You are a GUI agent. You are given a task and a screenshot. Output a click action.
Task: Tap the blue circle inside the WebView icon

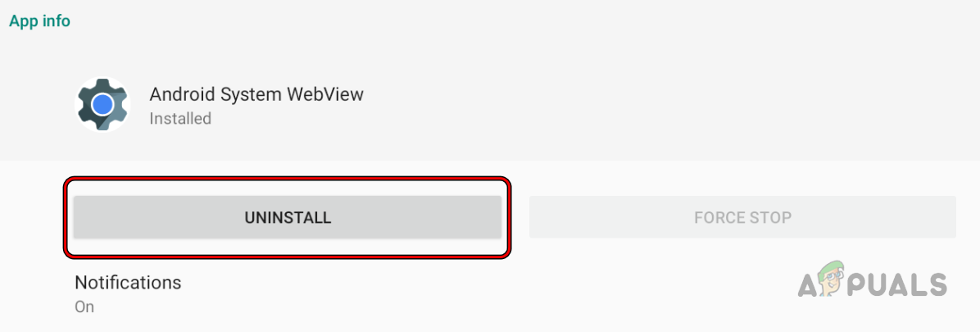(102, 104)
